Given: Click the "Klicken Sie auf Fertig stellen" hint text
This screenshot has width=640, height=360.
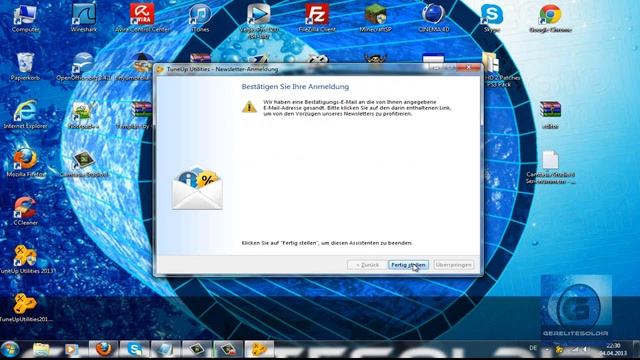Looking at the screenshot, I should [x=327, y=243].
